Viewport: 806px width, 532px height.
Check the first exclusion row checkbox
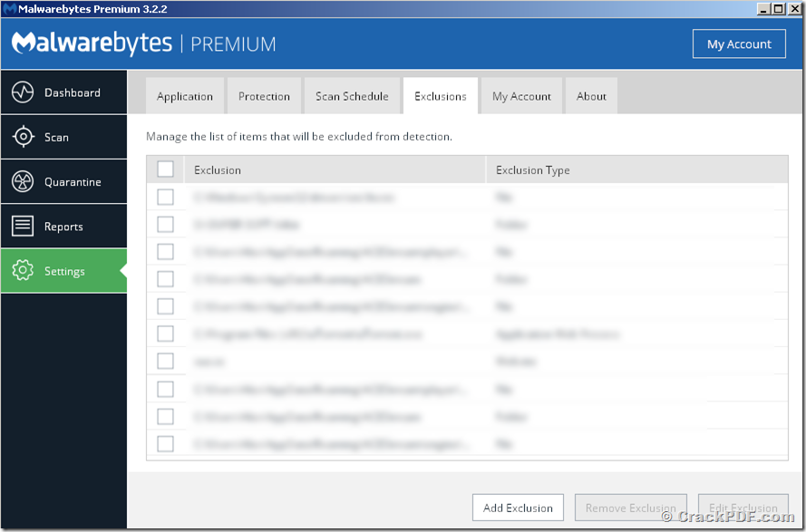coord(166,197)
